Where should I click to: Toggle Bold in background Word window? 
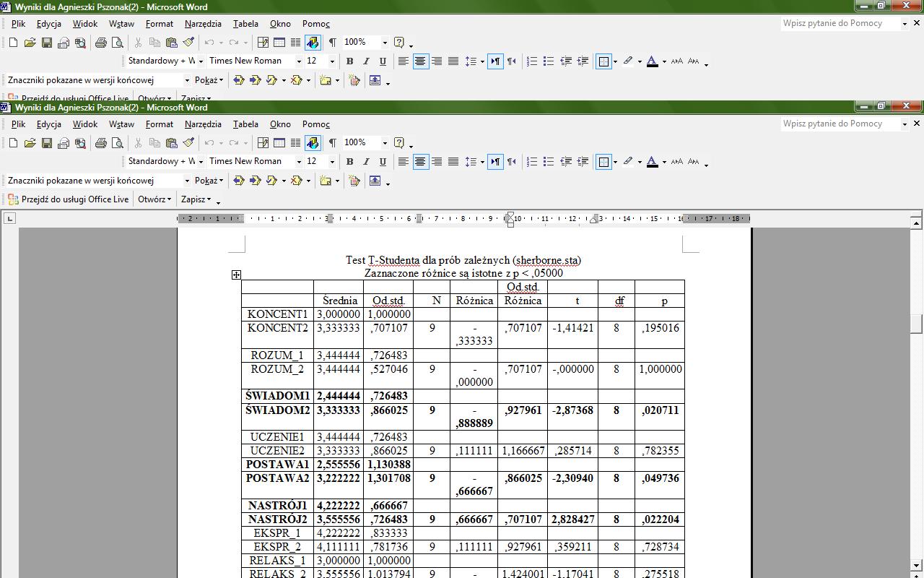pos(349,61)
